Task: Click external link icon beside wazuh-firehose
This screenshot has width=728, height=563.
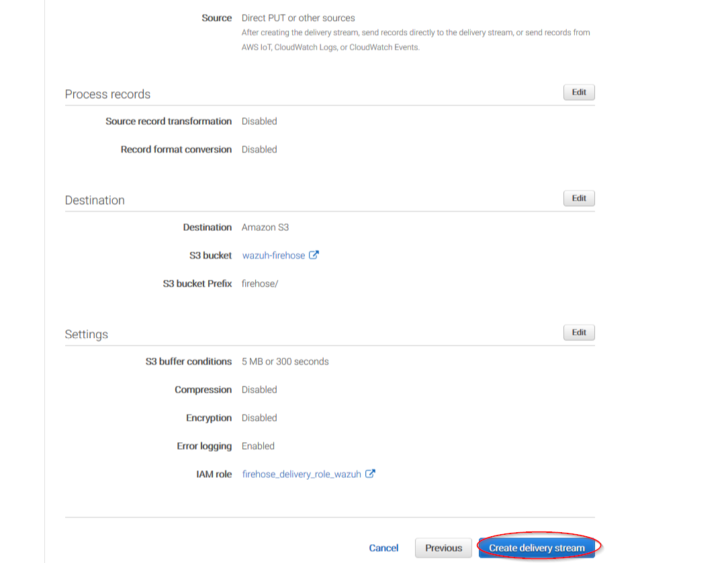Action: pyautogui.click(x=314, y=255)
